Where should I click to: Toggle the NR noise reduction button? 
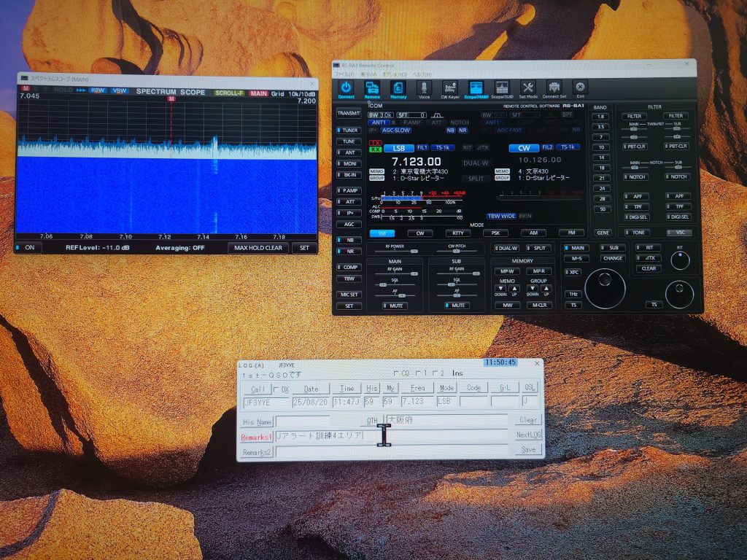(349, 252)
